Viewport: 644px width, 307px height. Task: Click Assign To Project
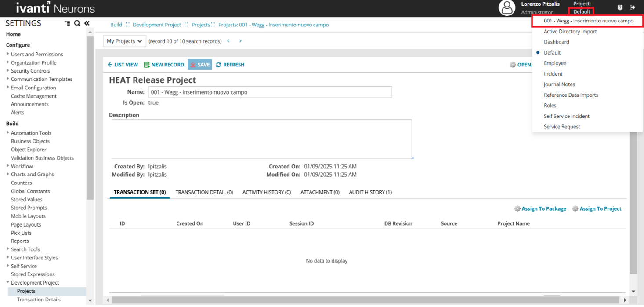point(597,209)
